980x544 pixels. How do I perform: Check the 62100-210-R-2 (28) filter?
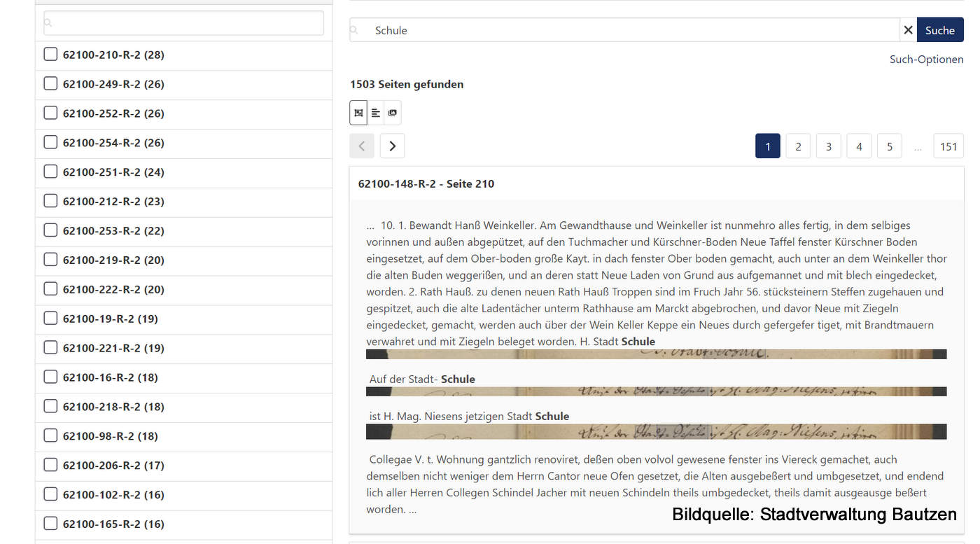(50, 55)
